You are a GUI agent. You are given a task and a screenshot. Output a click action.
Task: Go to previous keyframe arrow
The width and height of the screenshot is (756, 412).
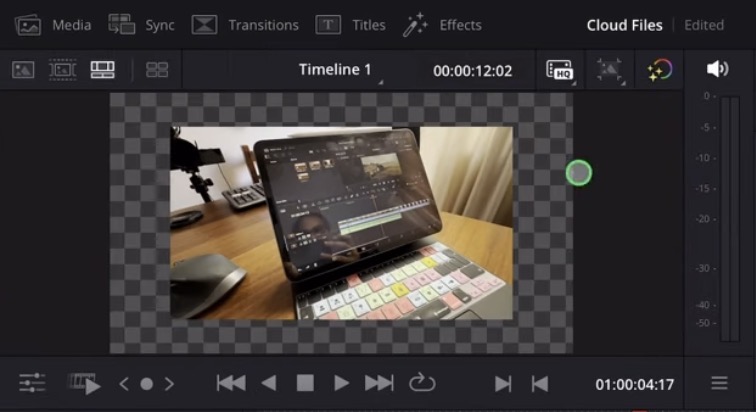pyautogui.click(x=124, y=384)
